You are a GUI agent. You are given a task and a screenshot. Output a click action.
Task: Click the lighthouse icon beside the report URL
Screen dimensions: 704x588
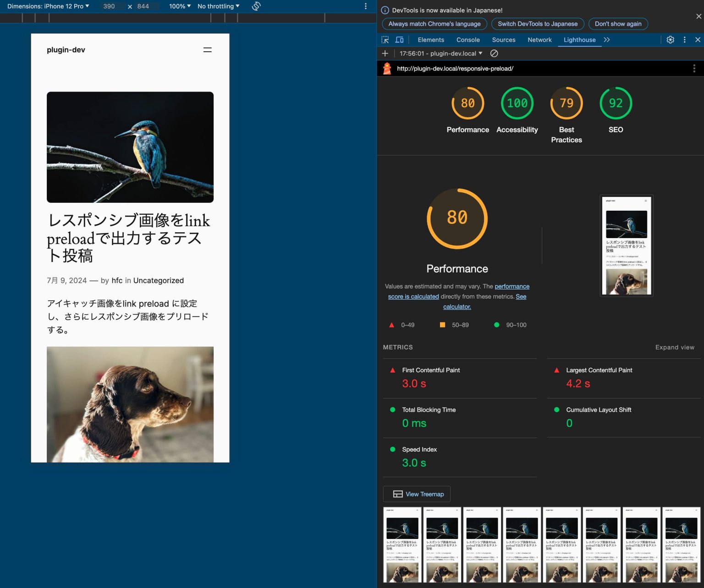click(386, 68)
